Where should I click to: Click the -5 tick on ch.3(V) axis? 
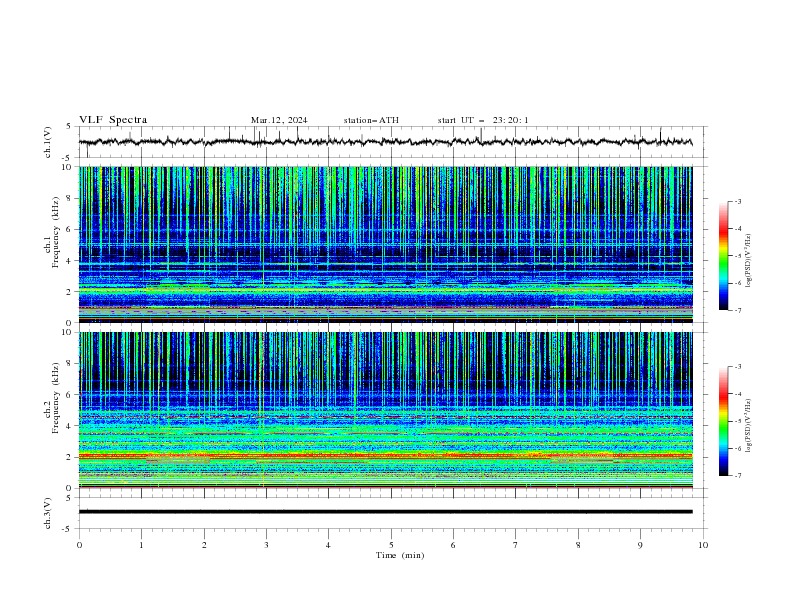pos(68,529)
